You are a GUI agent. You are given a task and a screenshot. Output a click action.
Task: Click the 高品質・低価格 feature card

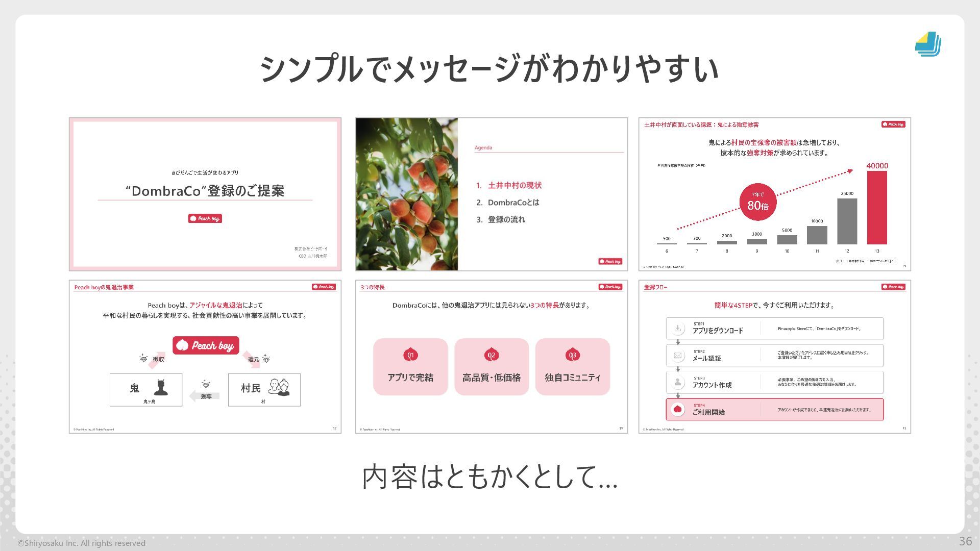pyautogui.click(x=491, y=366)
